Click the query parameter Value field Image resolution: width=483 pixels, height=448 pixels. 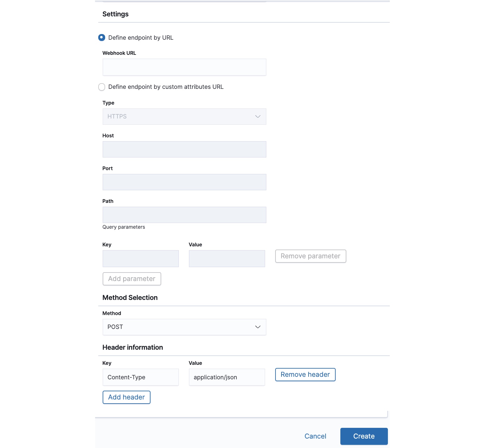point(227,259)
